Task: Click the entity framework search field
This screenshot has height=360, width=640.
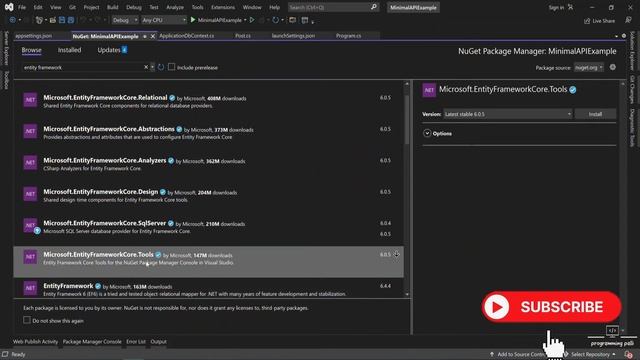Action: click(x=82, y=67)
